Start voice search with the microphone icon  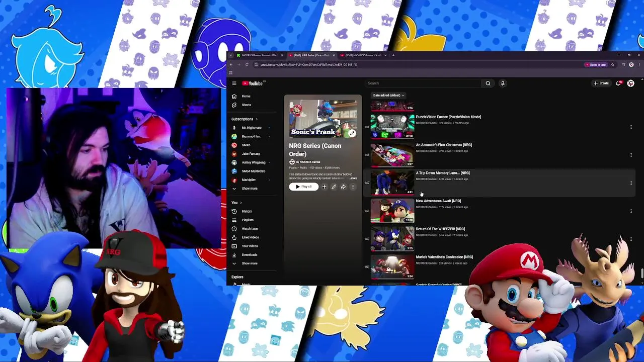pyautogui.click(x=502, y=83)
